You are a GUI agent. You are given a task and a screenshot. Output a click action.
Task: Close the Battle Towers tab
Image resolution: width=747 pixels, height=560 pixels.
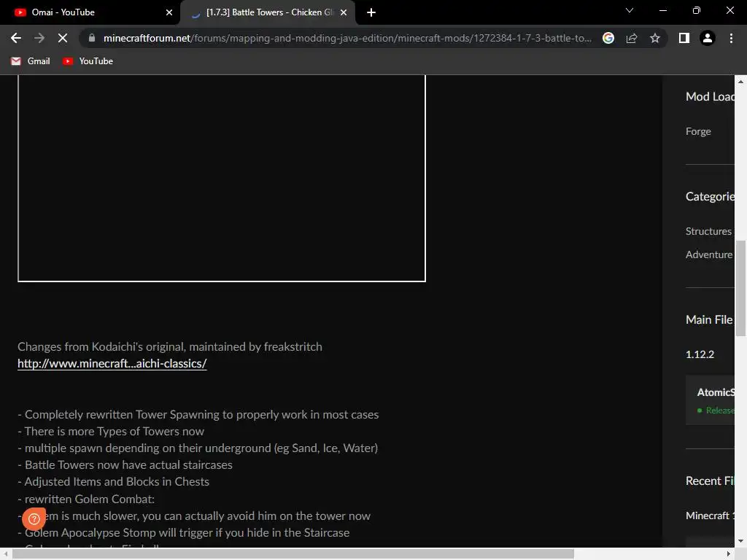(x=344, y=12)
